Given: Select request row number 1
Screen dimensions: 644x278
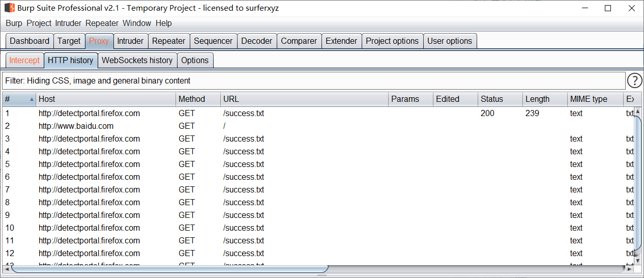Looking at the screenshot, I should (x=318, y=113).
